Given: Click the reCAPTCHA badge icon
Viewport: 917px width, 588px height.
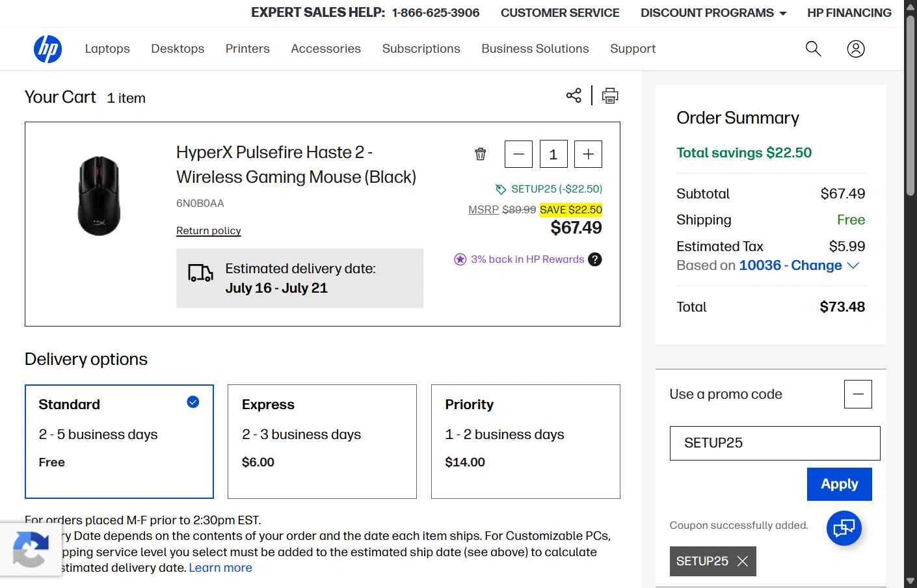Looking at the screenshot, I should (31, 550).
